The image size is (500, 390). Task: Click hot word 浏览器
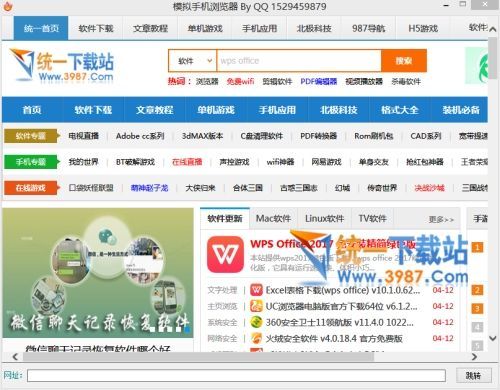[x=207, y=81]
